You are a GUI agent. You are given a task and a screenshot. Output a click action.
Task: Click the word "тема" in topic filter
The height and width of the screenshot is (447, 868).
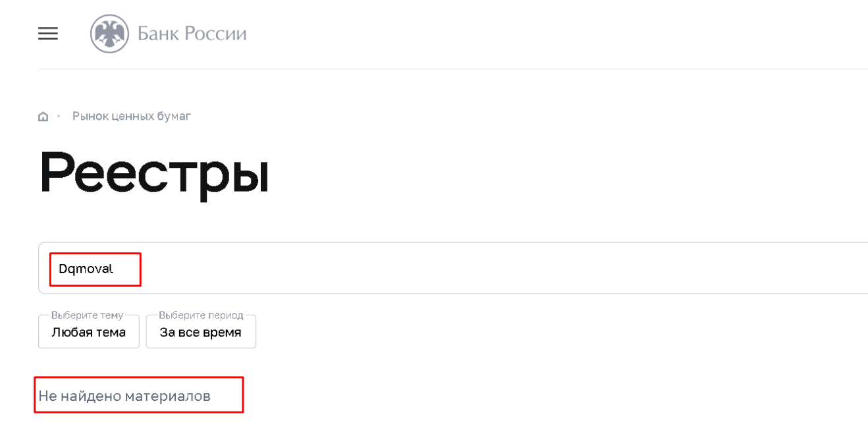click(x=110, y=332)
